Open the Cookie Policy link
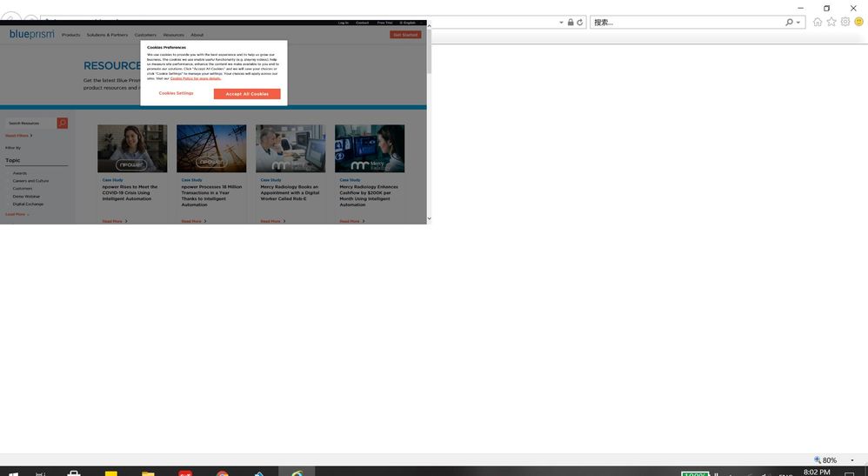Screen dimensions: 868x476 click(x=196, y=78)
